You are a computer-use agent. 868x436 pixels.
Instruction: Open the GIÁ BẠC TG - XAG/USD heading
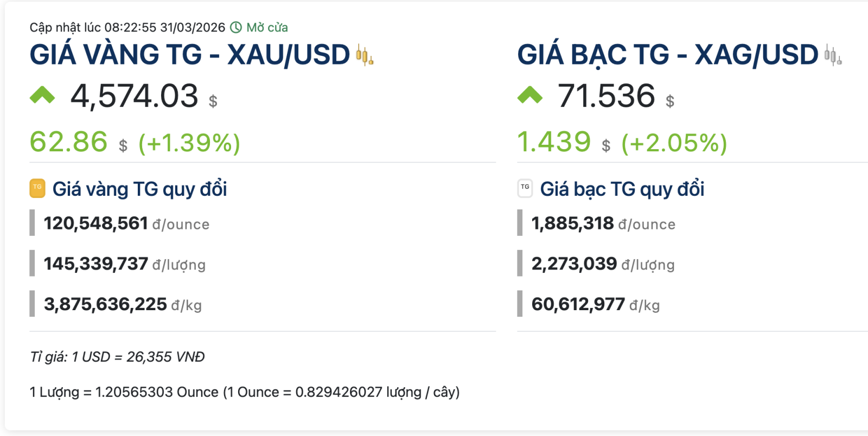[667, 55]
